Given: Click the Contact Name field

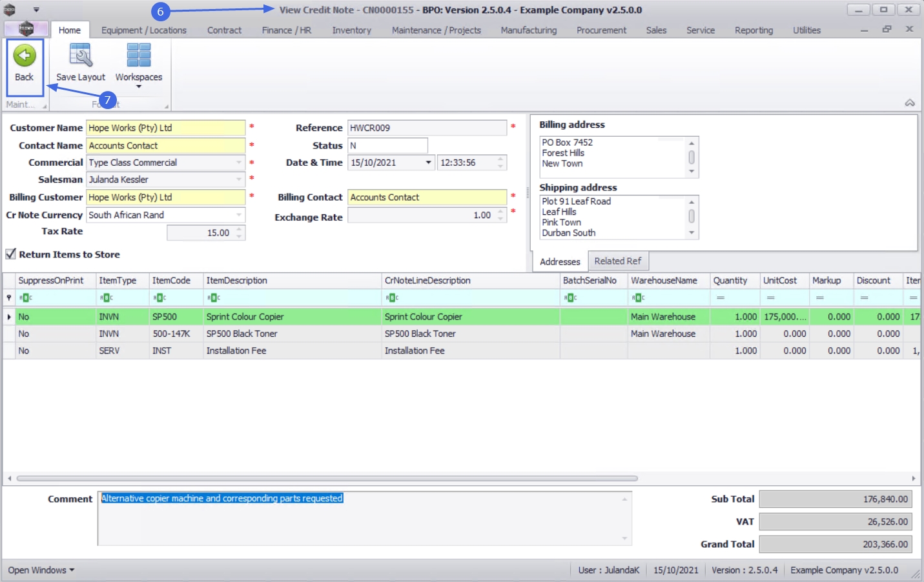Looking at the screenshot, I should click(166, 146).
